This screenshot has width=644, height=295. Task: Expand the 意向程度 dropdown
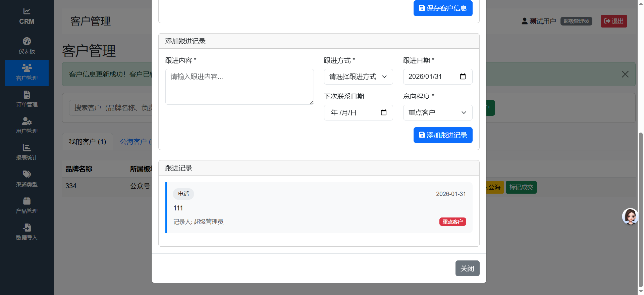437,113
